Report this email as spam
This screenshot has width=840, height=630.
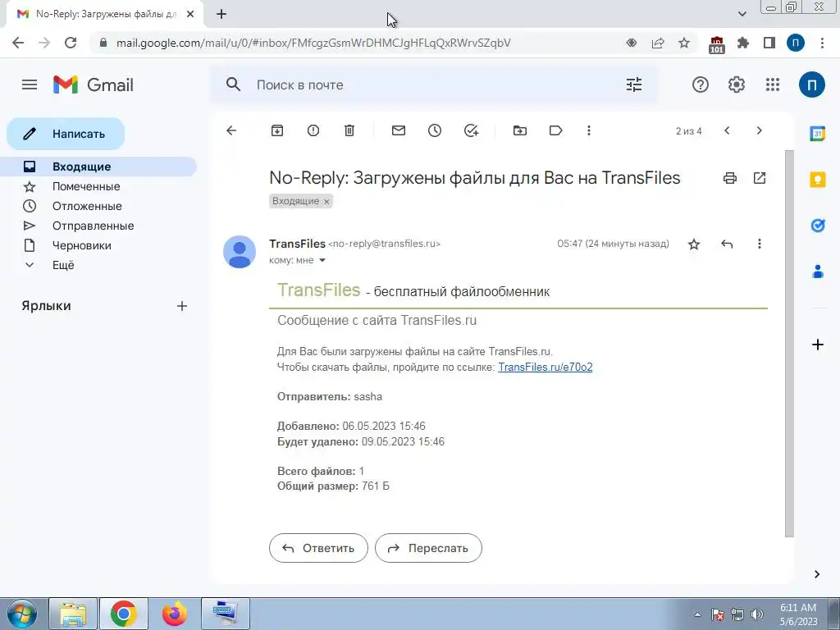point(313,130)
